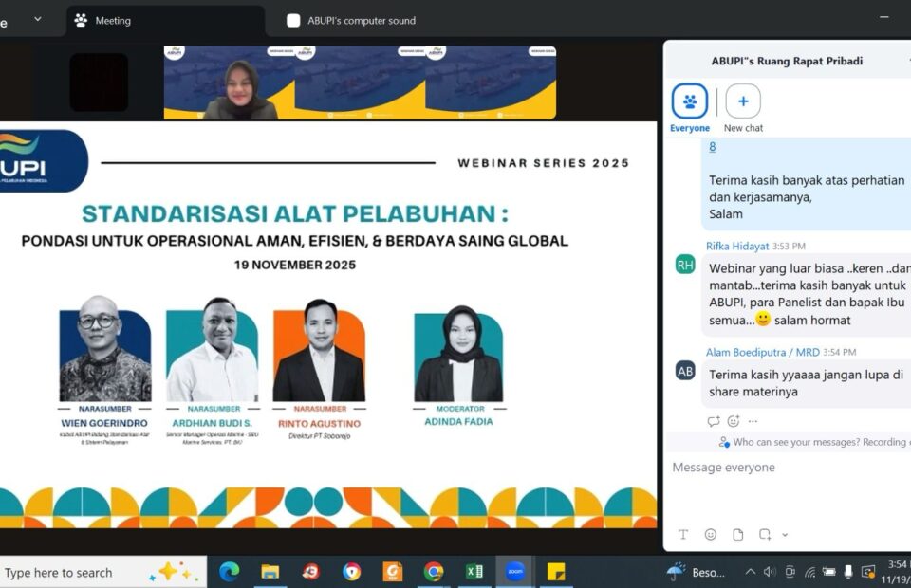
Task: Click sender name Rifka Hidayat
Action: point(737,247)
